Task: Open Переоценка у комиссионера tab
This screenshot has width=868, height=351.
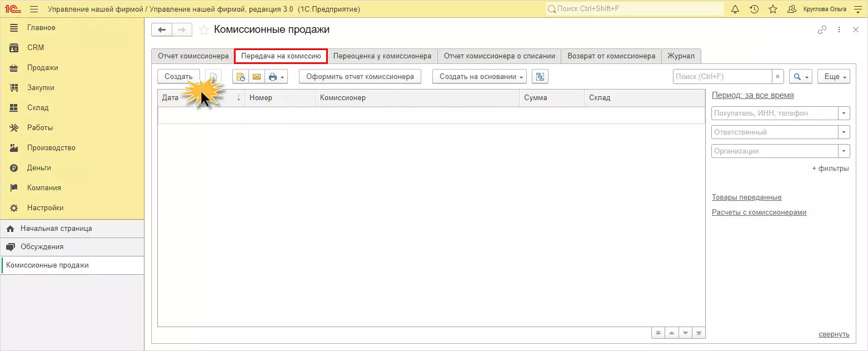Action: pyautogui.click(x=382, y=56)
